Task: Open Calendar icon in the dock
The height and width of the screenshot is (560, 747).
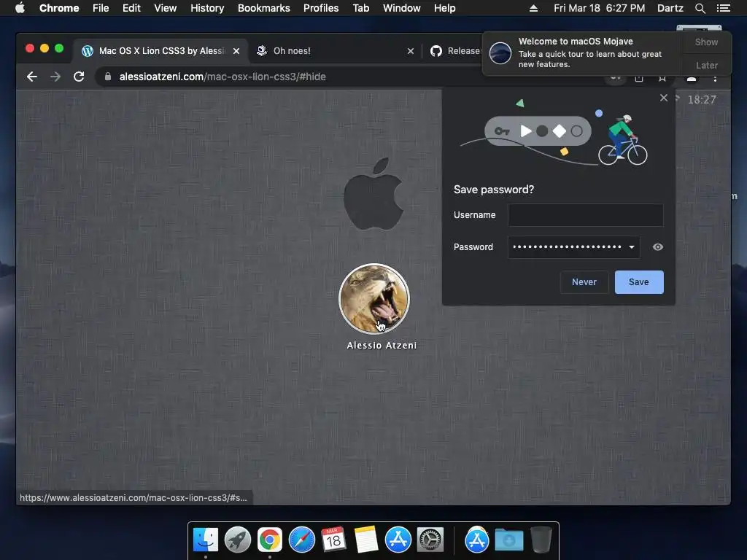Action: click(333, 540)
